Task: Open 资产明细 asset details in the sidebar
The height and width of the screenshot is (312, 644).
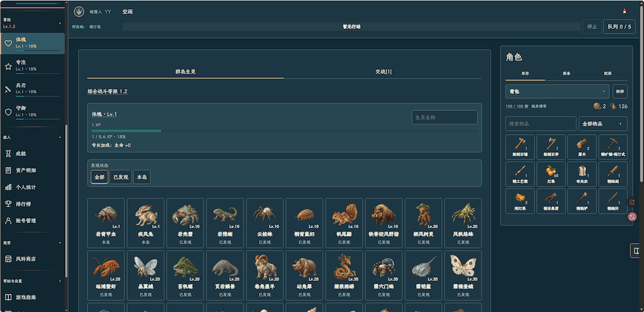Action: tap(32, 170)
